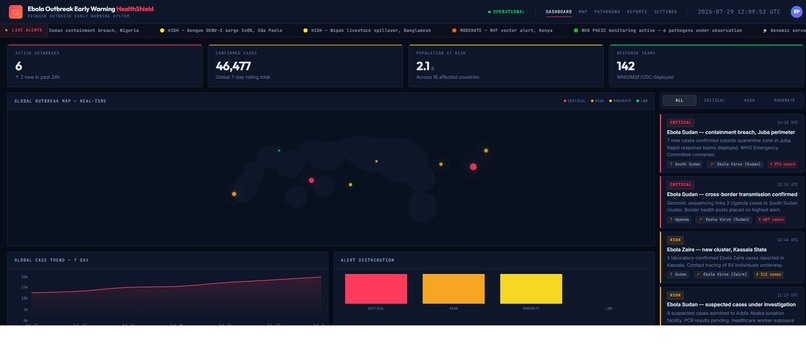Click the red Critical alert distribution bar

coord(376,288)
